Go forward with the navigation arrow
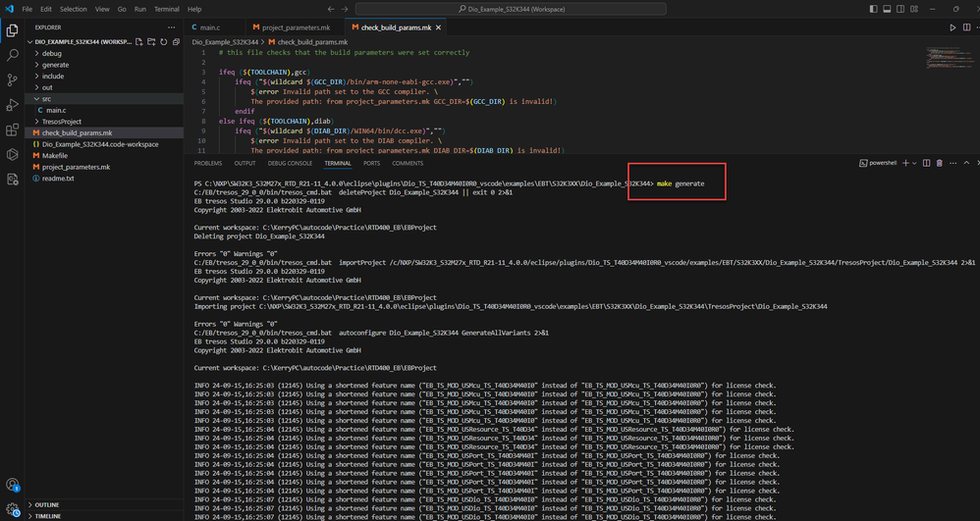 point(345,10)
